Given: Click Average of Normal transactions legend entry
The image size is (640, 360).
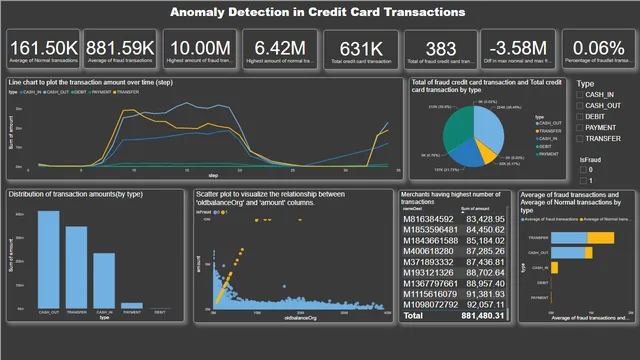Looking at the screenshot, I should [x=606, y=220].
